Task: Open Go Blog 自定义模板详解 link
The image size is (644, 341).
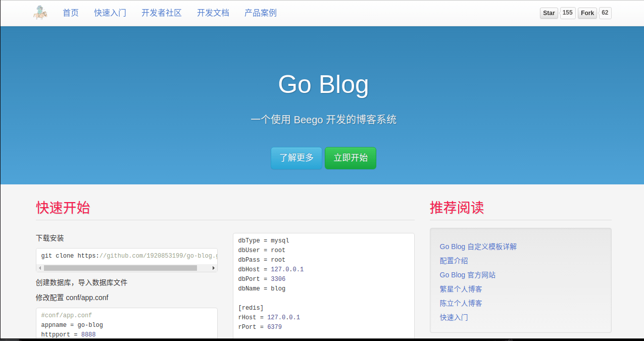Action: (478, 247)
